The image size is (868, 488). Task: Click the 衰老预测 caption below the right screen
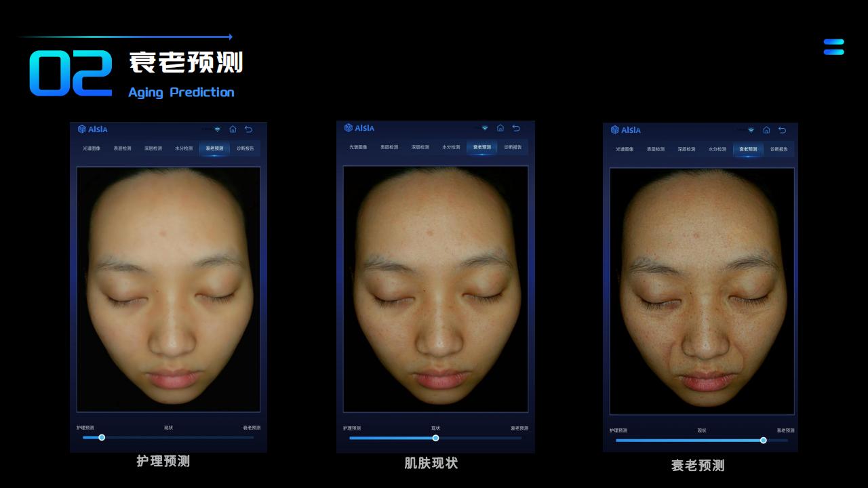(698, 465)
